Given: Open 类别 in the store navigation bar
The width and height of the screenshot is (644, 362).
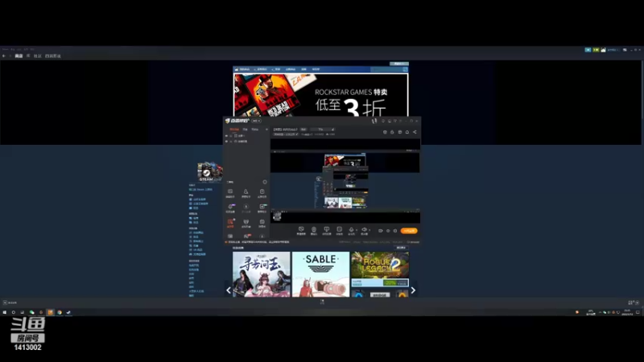Looking at the screenshot, I should [x=277, y=69].
